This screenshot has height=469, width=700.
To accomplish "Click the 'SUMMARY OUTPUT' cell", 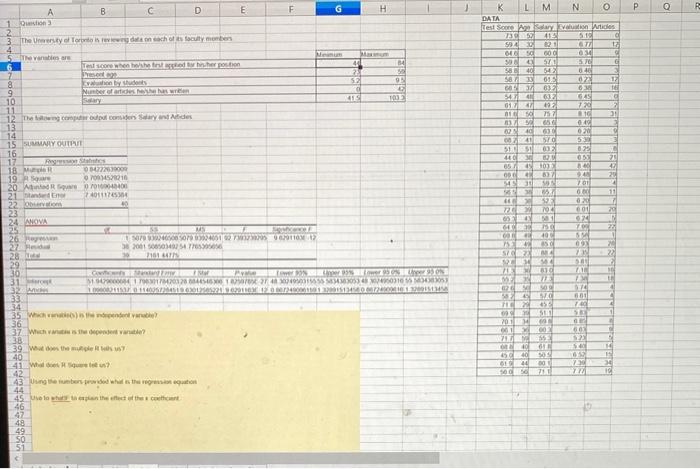I will point(53,144).
